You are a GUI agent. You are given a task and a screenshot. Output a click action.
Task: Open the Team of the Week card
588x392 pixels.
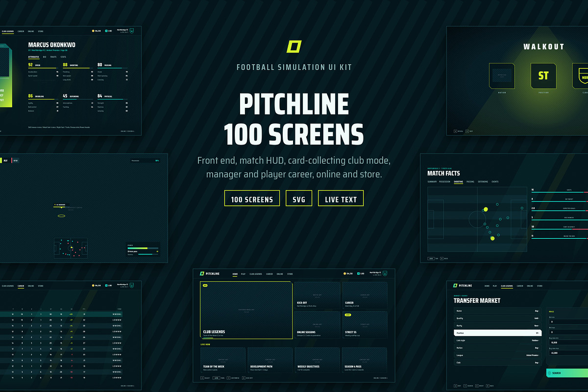[223, 360]
